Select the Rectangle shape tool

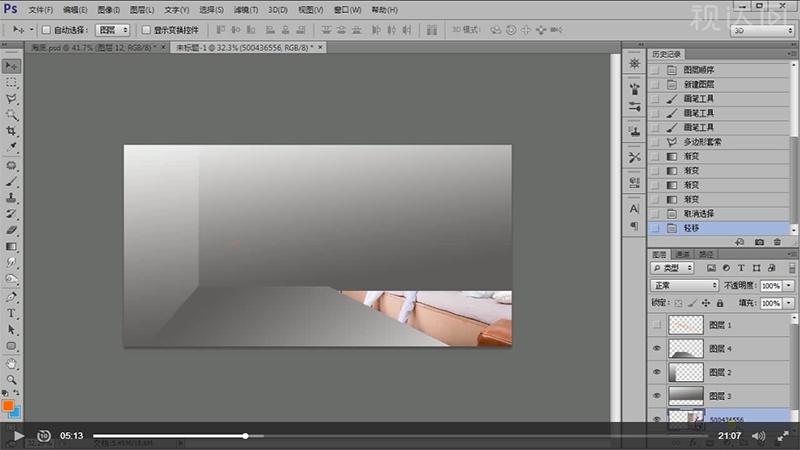11,346
